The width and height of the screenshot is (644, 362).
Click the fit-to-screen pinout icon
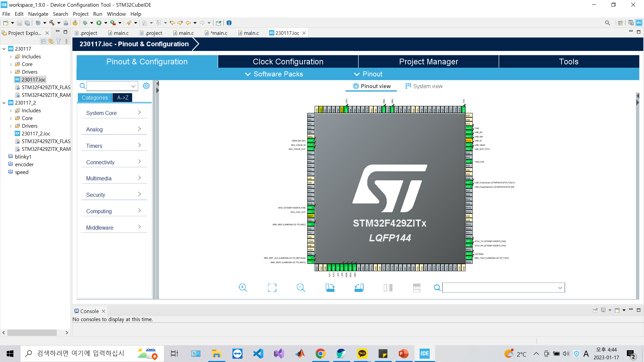[272, 288]
